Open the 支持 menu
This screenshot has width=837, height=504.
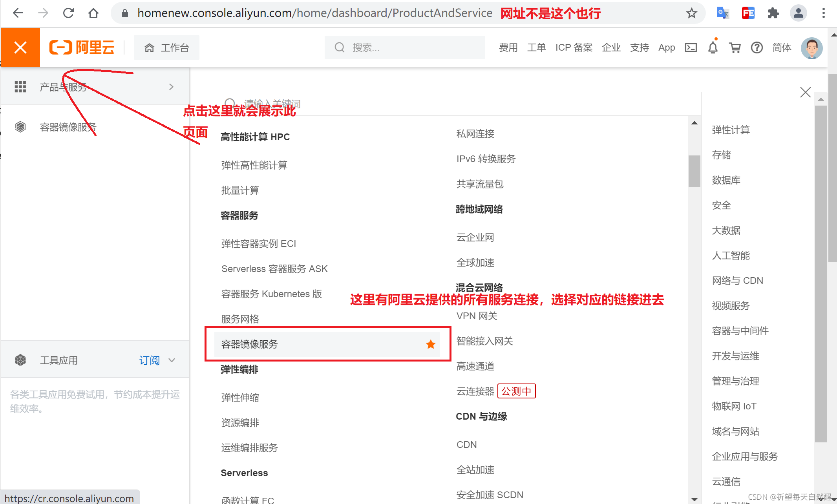click(x=639, y=47)
